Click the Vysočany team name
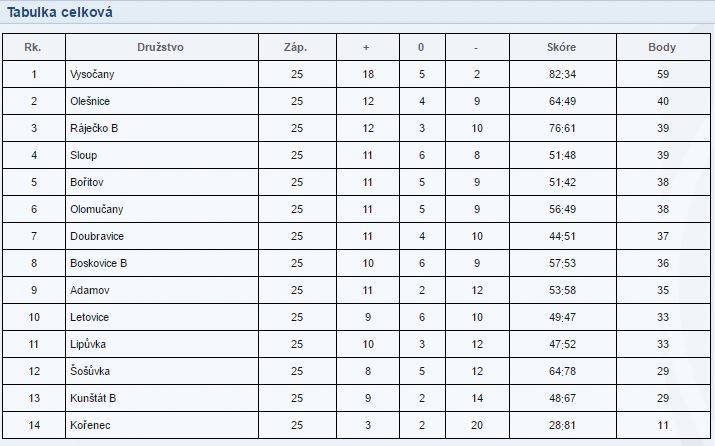This screenshot has width=715, height=446. (92, 74)
